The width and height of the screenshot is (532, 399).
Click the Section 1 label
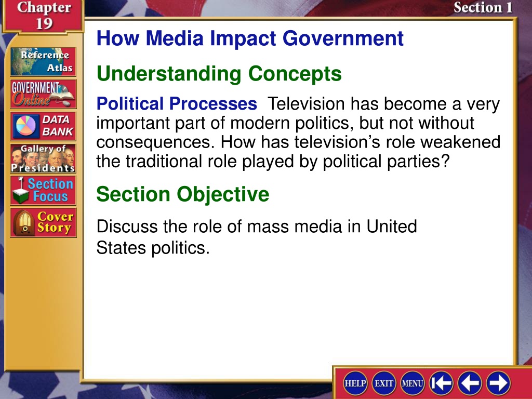coord(483,7)
